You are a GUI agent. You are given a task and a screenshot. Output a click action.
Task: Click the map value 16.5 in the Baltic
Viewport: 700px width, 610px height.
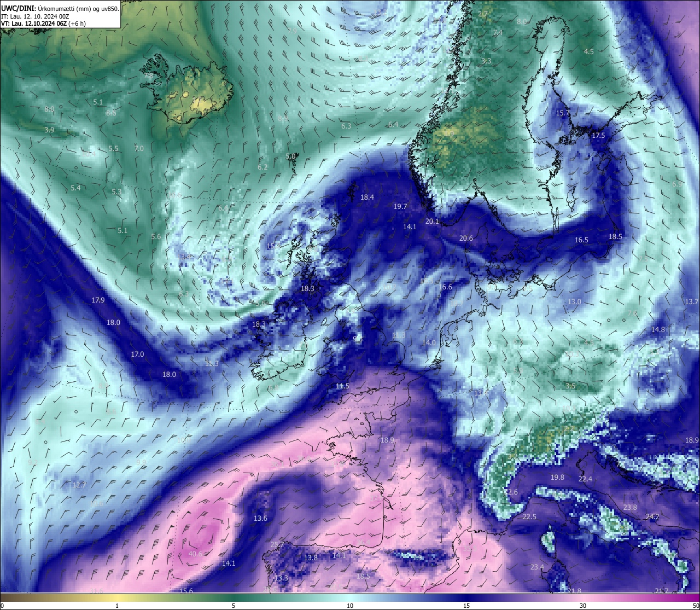coord(581,240)
